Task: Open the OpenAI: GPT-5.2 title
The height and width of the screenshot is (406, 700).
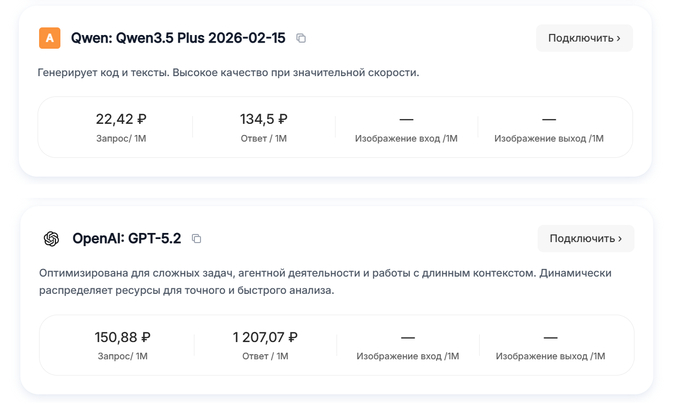Action: coord(126,239)
